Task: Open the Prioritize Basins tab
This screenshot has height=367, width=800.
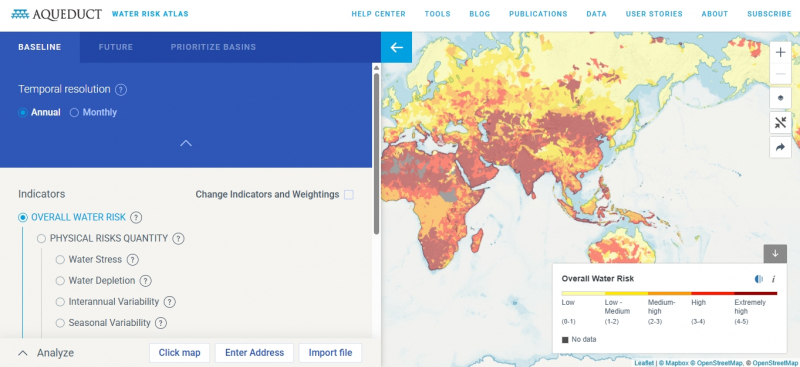Action: tap(213, 47)
